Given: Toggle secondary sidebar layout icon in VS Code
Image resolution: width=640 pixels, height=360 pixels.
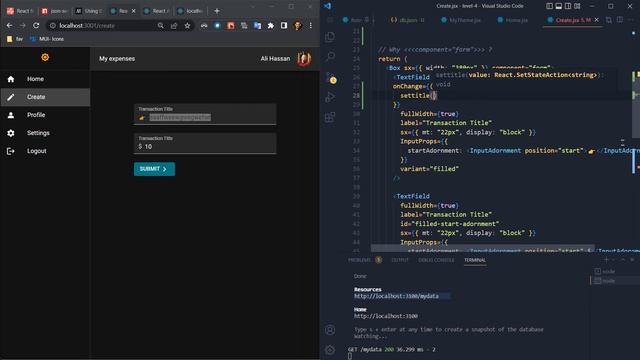Looking at the screenshot, I should point(568,6).
